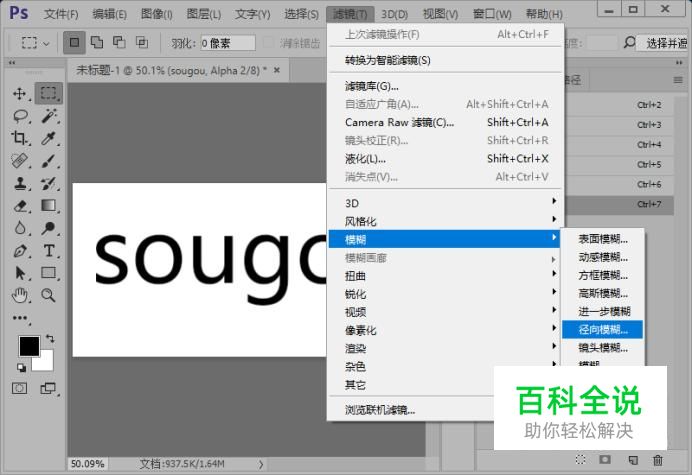Open the 图像(I) menu
692x475 pixels.
[x=157, y=14]
